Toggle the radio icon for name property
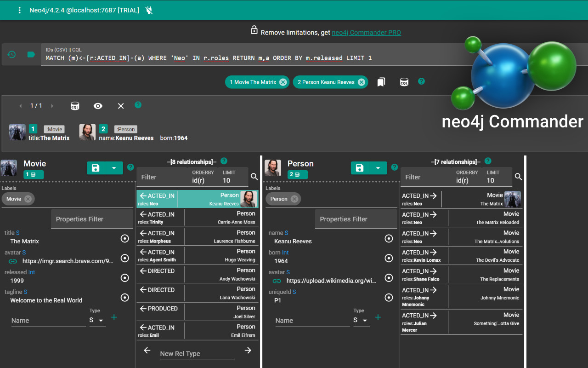The width and height of the screenshot is (588, 368). coord(389,238)
